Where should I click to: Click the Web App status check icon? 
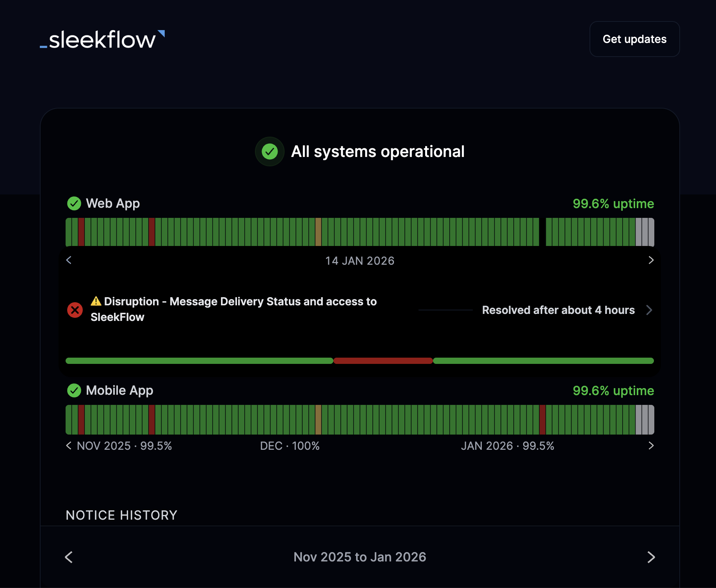(74, 203)
